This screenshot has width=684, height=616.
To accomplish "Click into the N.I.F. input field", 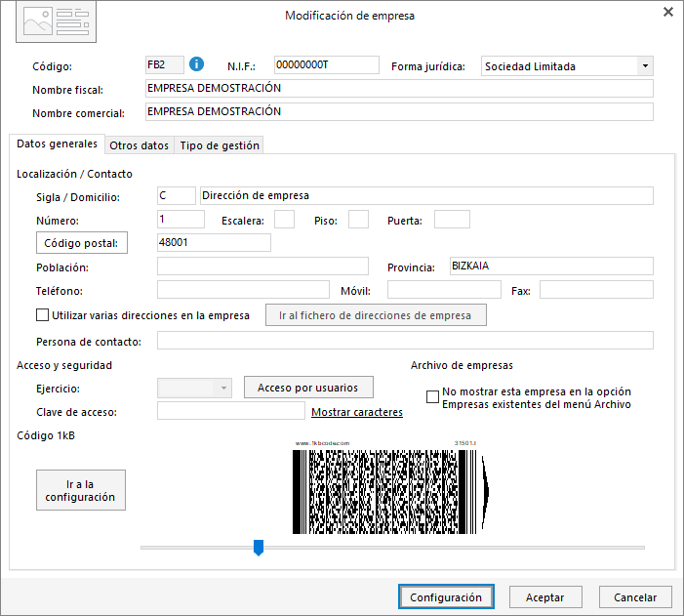I will (327, 65).
